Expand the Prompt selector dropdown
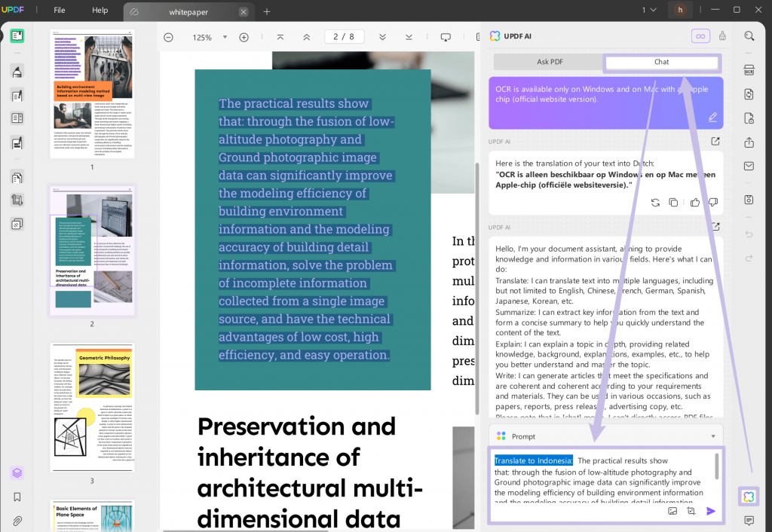 713,436
